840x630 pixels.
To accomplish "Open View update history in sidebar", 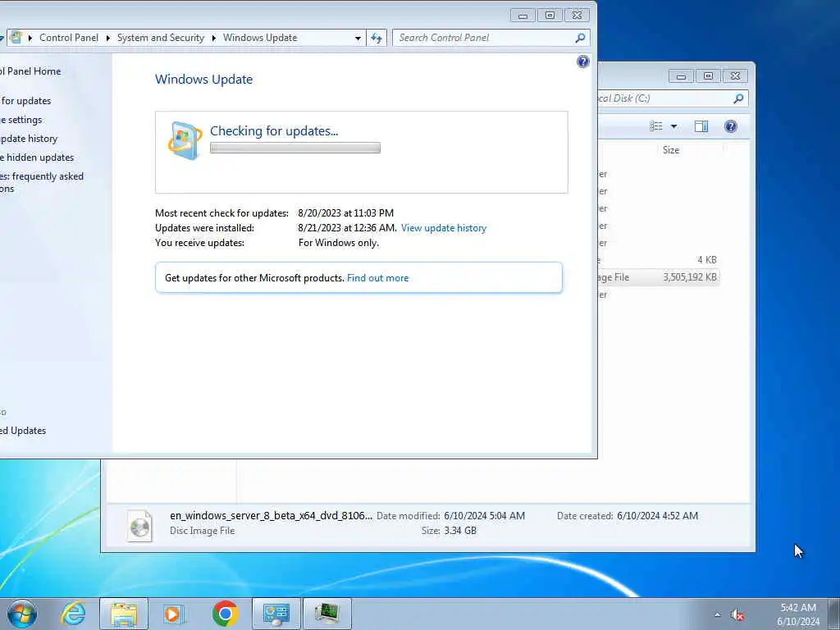I will 29,139.
